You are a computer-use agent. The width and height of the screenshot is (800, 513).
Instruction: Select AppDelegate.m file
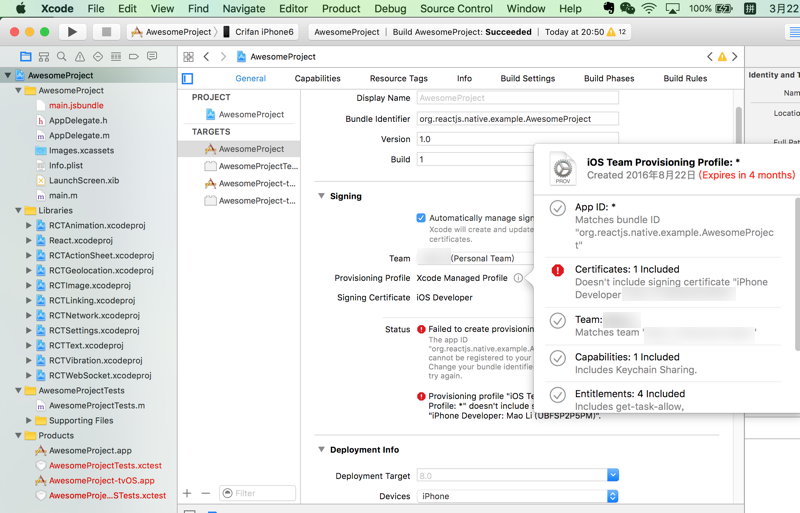pyautogui.click(x=79, y=135)
